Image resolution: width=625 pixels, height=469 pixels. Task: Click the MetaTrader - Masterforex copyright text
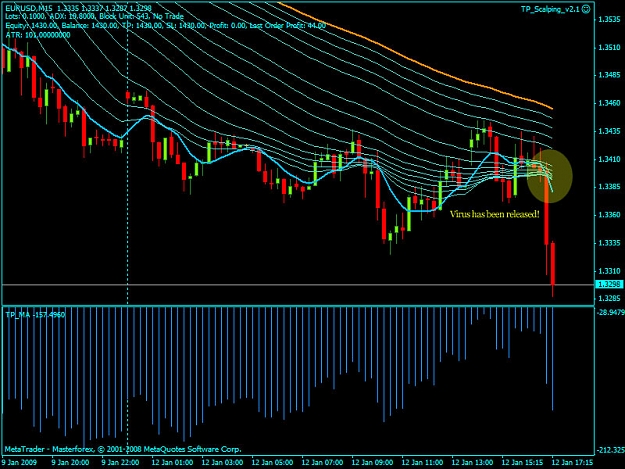pyautogui.click(x=123, y=449)
